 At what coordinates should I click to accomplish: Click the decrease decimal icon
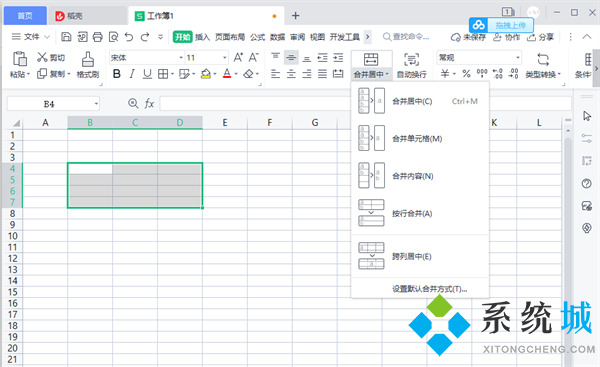[513, 73]
